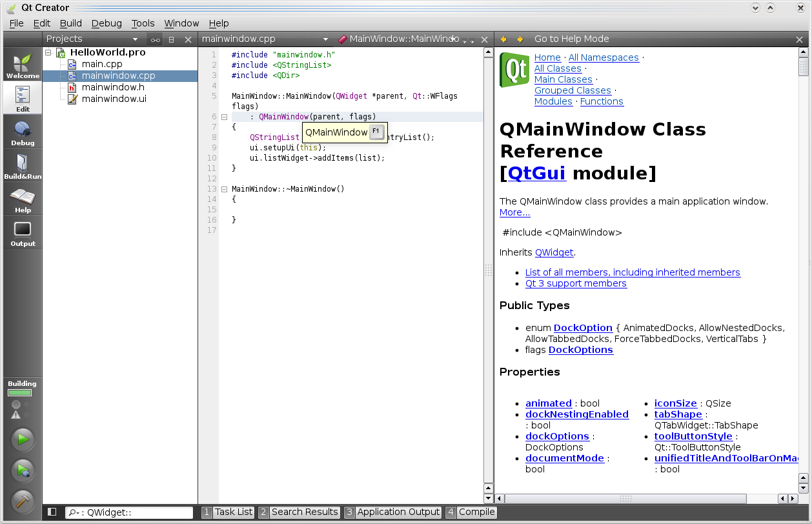Open the Functions help link

[x=602, y=101]
